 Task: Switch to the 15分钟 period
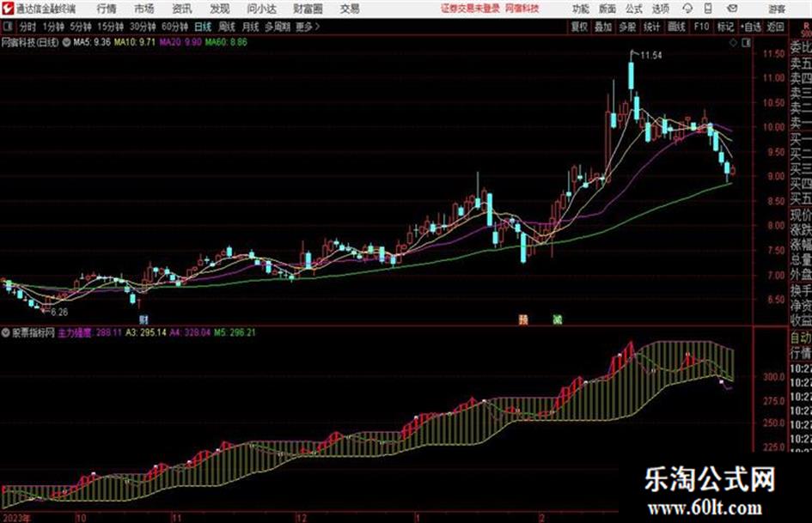[110, 27]
